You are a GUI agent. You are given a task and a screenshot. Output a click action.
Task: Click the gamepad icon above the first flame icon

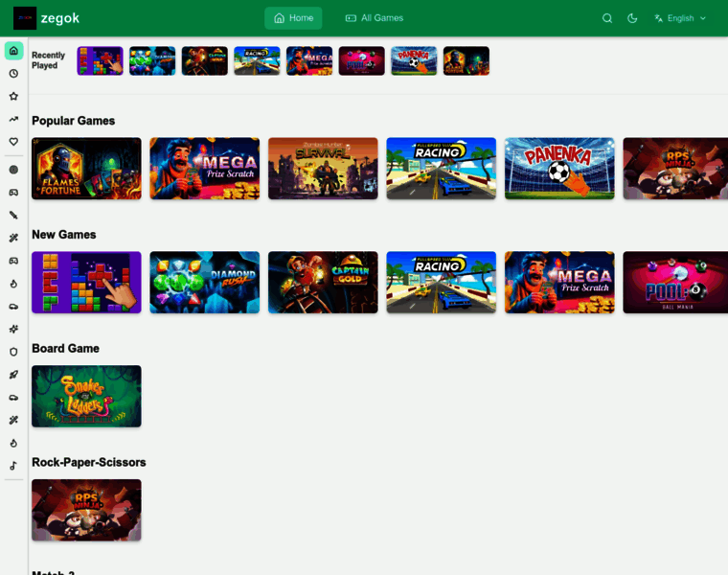[14, 261]
